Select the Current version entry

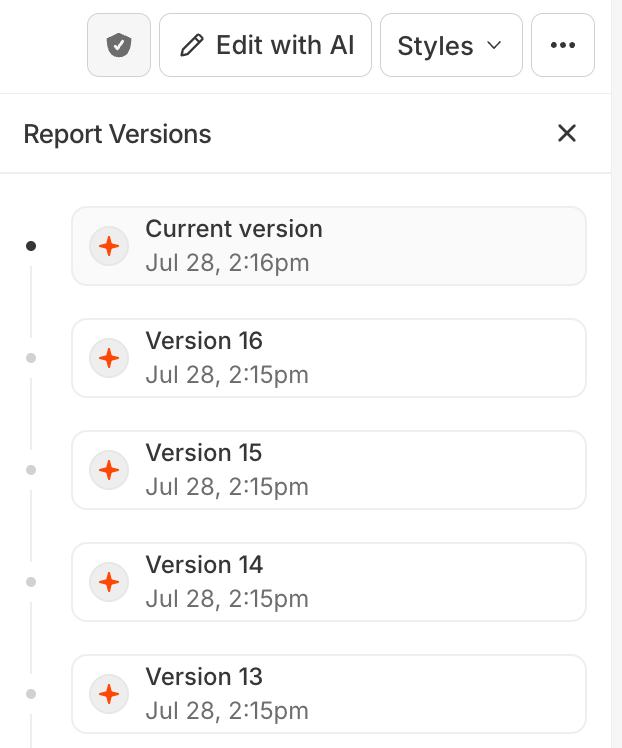click(x=329, y=246)
